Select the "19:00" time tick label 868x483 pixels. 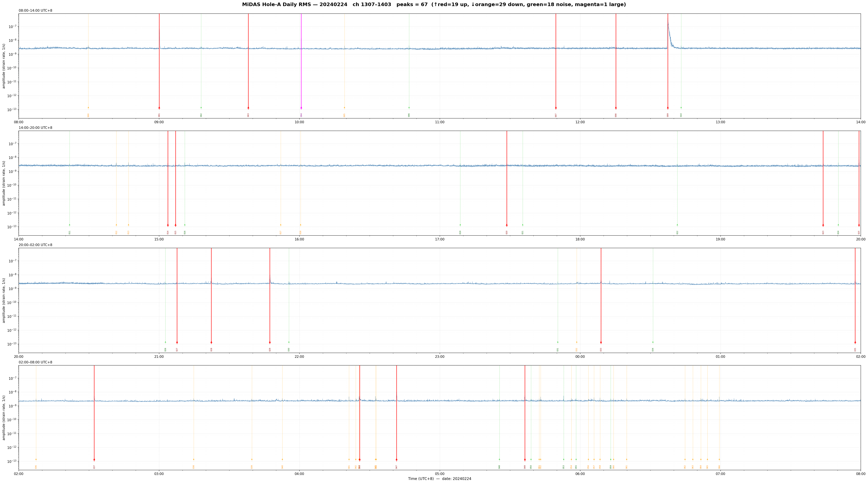pyautogui.click(x=720, y=239)
